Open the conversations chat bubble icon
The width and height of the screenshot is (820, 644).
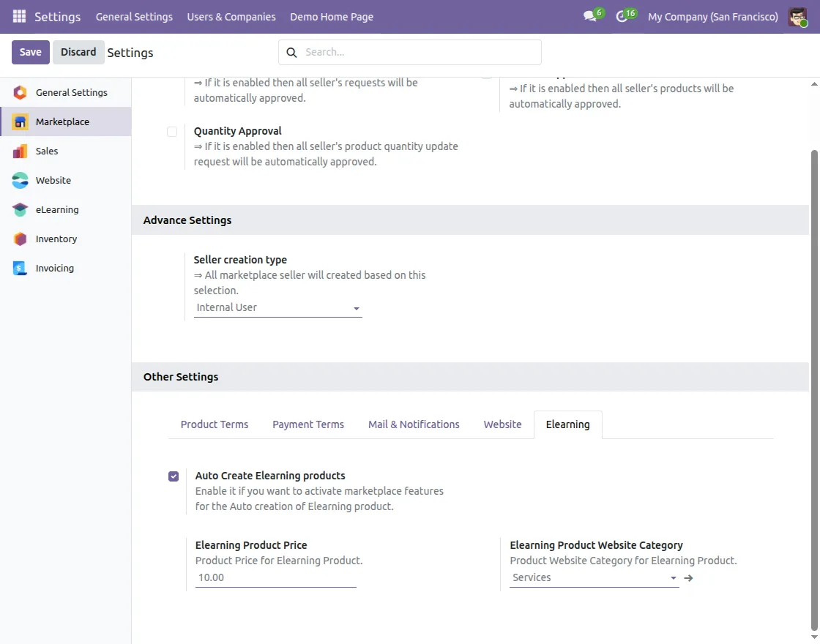tap(590, 17)
